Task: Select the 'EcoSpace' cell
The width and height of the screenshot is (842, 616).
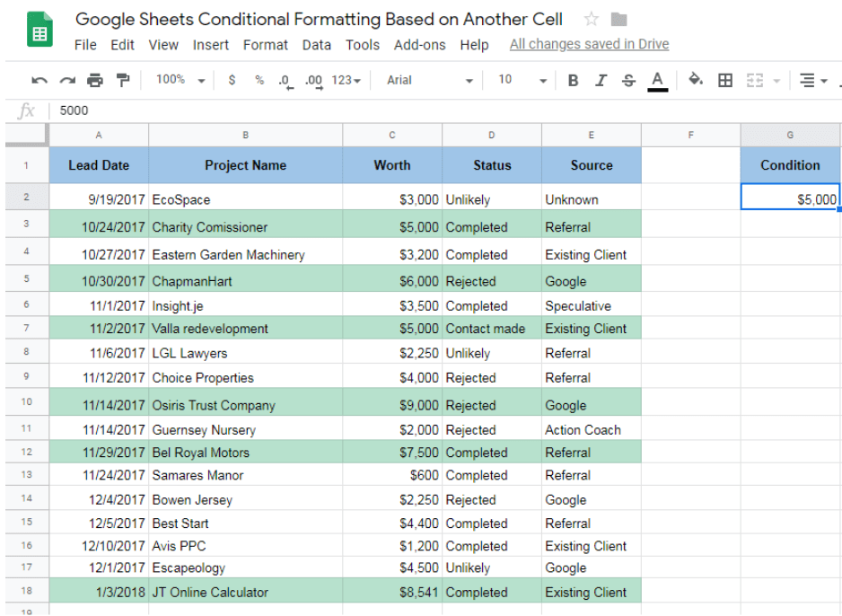Action: coord(245,197)
